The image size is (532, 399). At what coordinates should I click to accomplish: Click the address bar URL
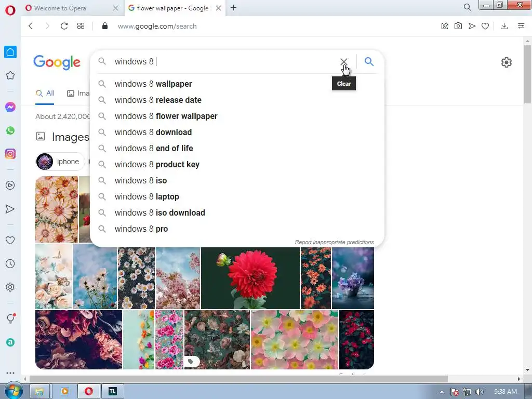(157, 26)
